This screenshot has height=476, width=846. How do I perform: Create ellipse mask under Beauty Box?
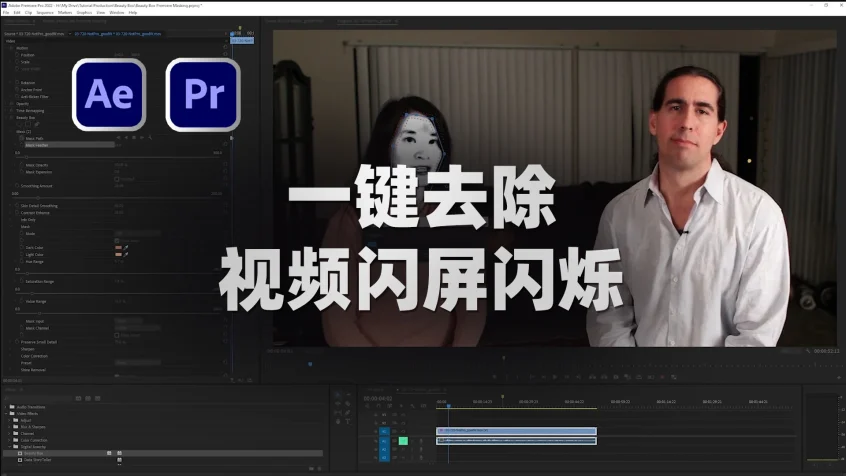[21, 124]
